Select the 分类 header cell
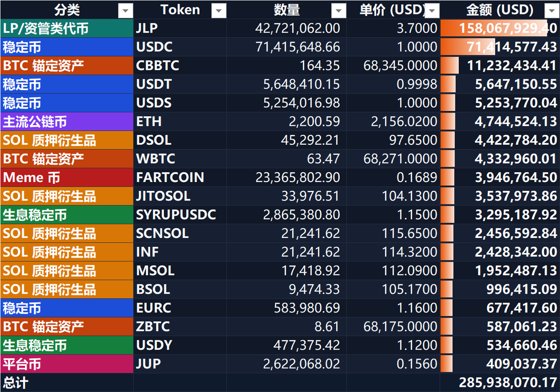This screenshot has width=560, height=392. pos(67,10)
